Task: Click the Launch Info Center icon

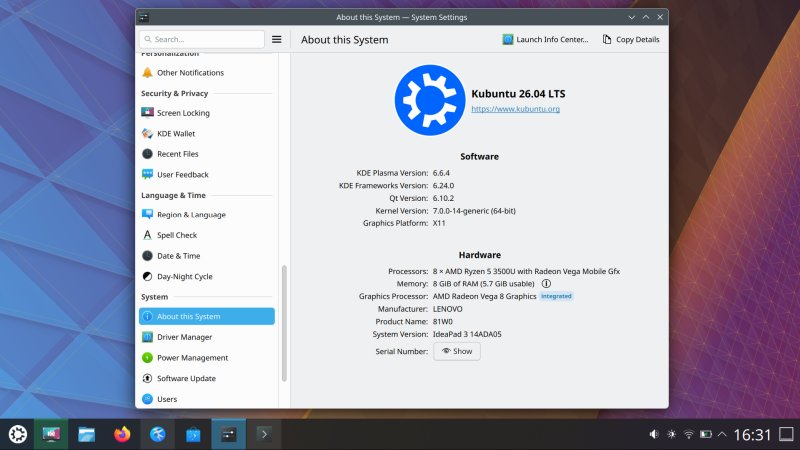Action: pos(508,39)
